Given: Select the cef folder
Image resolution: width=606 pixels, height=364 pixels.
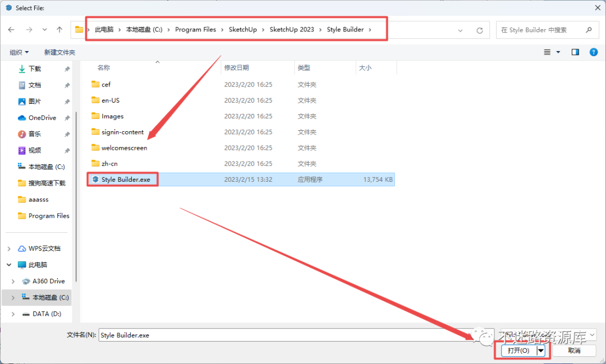Looking at the screenshot, I should pos(101,84).
